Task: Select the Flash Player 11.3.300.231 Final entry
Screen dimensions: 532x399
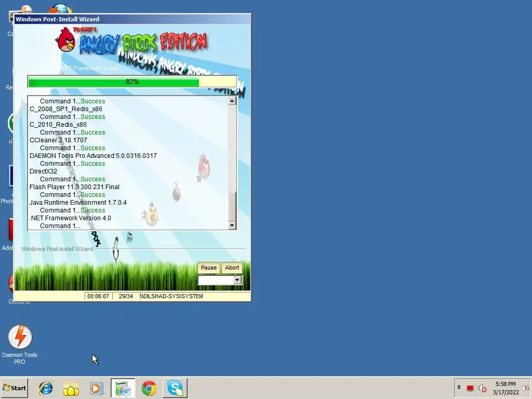Action: coord(74,187)
